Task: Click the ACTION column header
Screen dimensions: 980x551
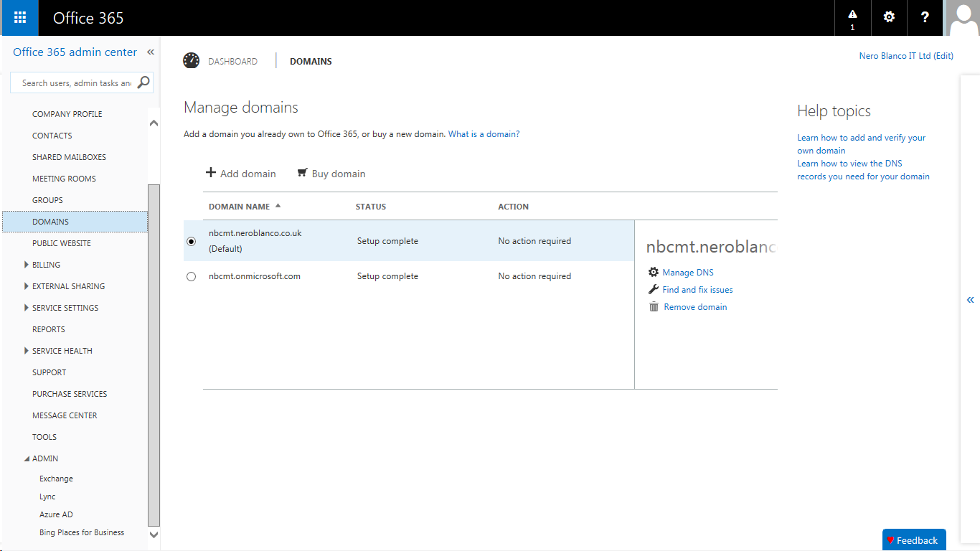Action: pyautogui.click(x=514, y=207)
